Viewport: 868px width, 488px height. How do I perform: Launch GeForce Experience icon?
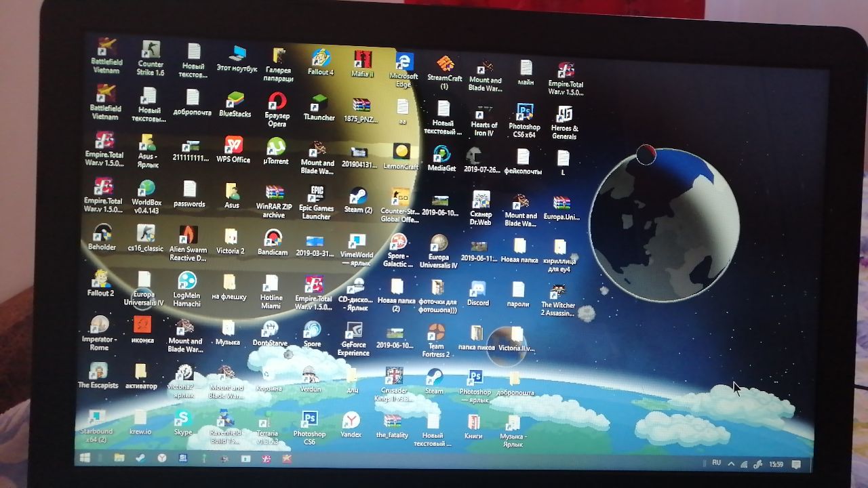pos(353,340)
